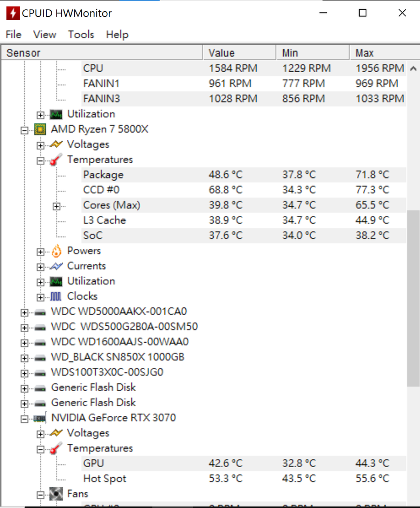Open the Tools menu

[81, 34]
